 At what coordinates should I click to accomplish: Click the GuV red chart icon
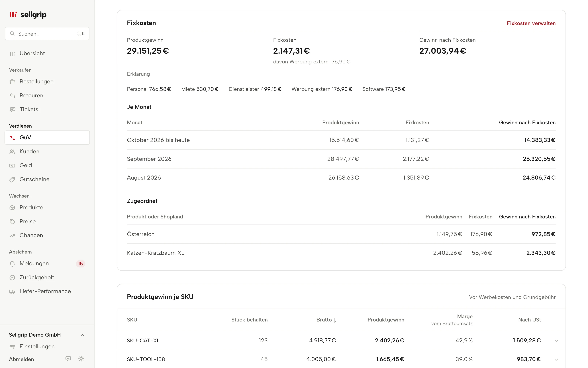[x=12, y=138]
